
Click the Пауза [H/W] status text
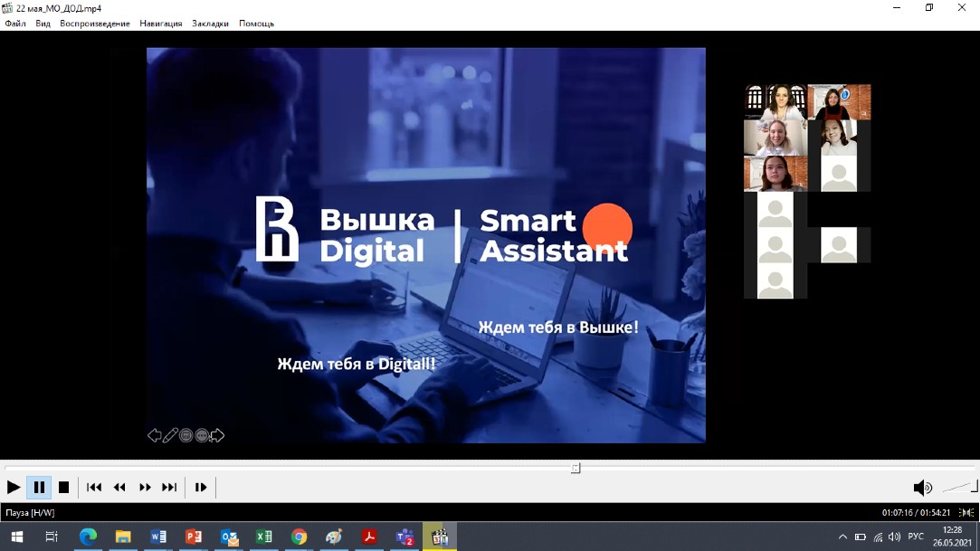[x=30, y=513]
